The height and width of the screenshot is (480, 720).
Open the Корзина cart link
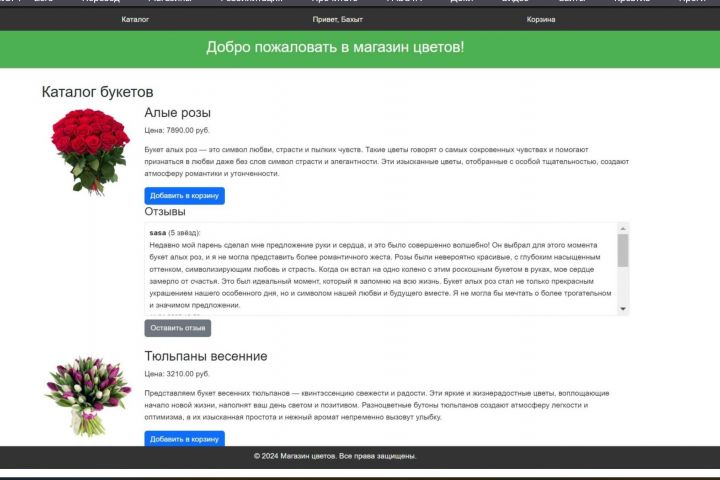(541, 19)
